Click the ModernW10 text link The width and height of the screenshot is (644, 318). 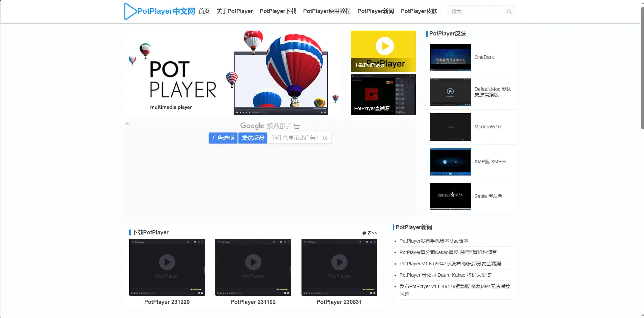(x=488, y=127)
